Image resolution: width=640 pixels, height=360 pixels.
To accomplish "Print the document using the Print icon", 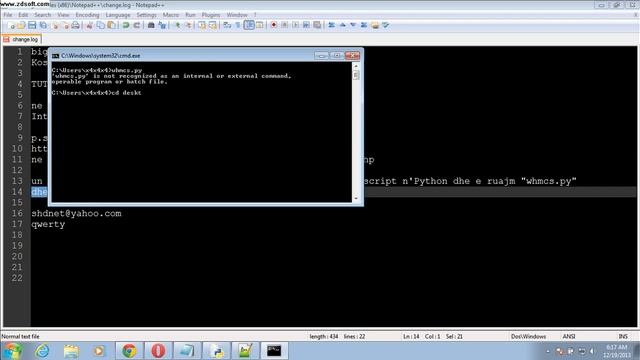I will pos(76,25).
